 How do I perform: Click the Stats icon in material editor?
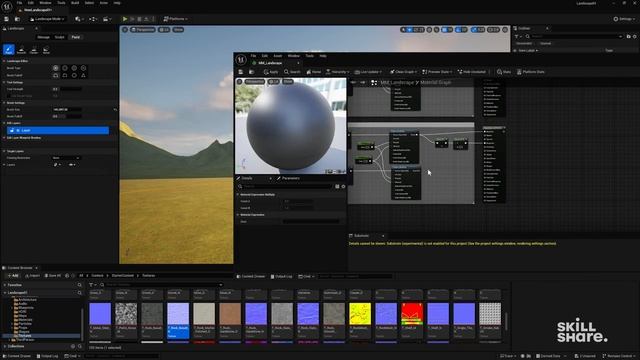(x=504, y=72)
